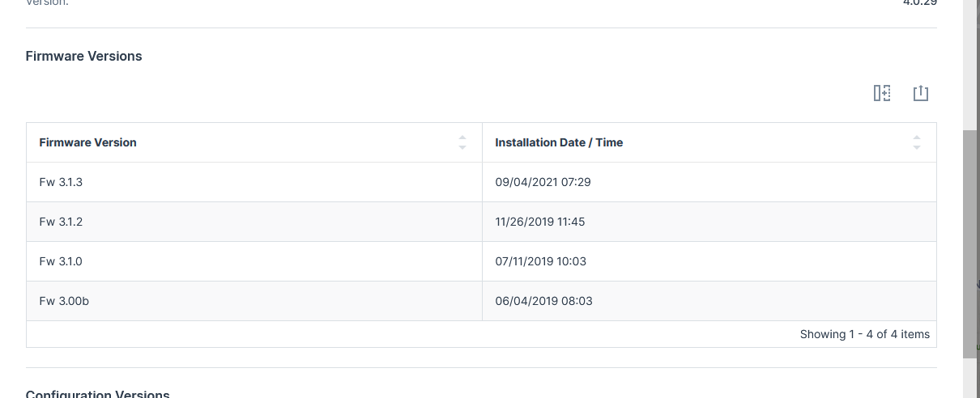Select the 07/11/2019 10:03 installation date
980x398 pixels.
click(540, 261)
